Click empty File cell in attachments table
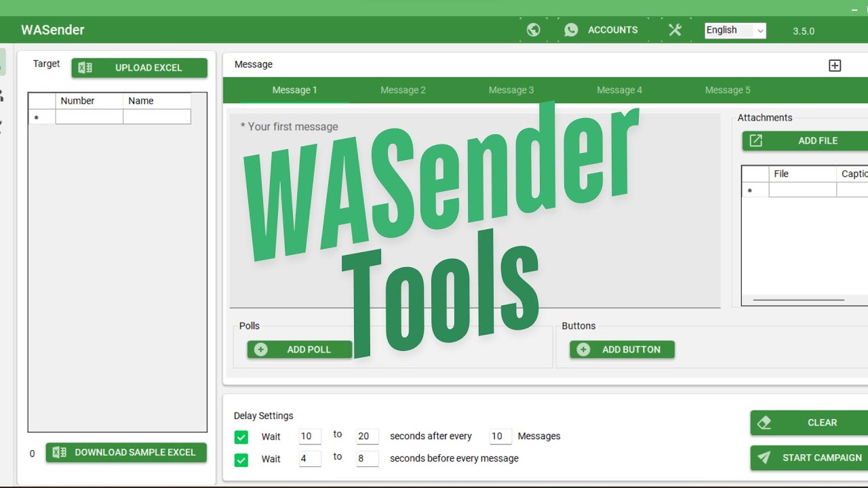The image size is (868, 488). [803, 190]
